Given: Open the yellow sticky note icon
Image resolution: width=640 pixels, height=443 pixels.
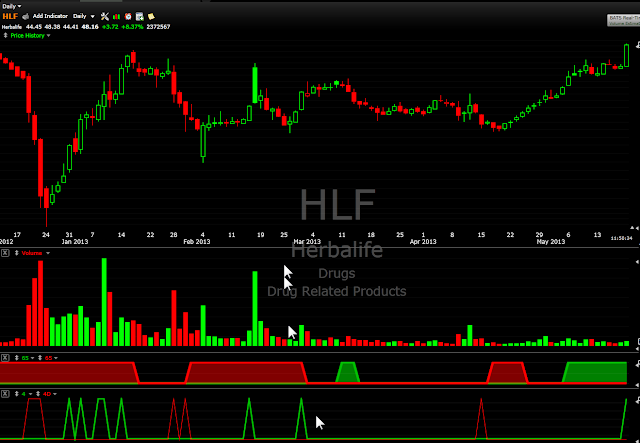Looking at the screenshot, I should coord(151,16).
